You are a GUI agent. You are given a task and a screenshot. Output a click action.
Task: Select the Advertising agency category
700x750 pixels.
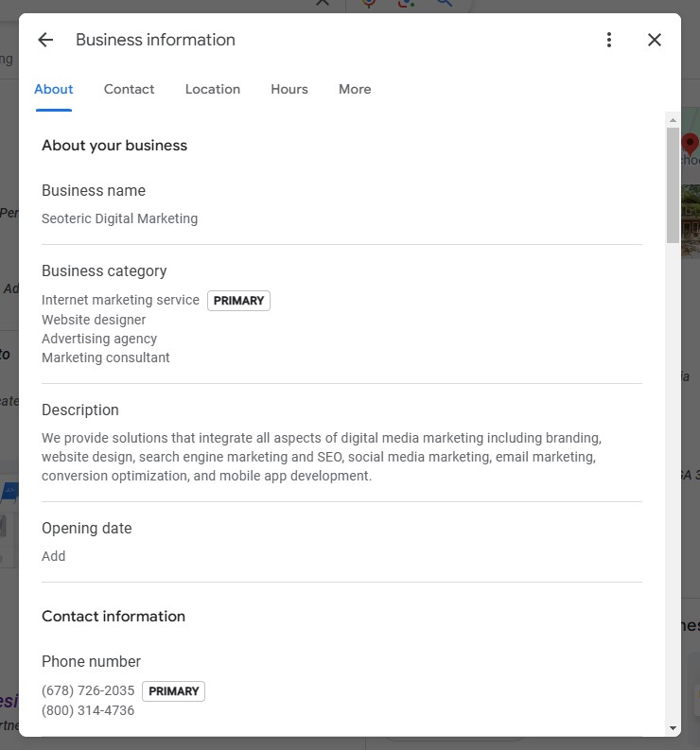pyautogui.click(x=99, y=339)
